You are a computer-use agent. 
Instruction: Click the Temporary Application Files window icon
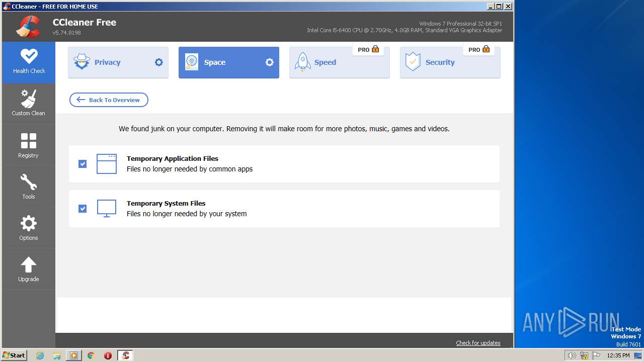pos(106,164)
